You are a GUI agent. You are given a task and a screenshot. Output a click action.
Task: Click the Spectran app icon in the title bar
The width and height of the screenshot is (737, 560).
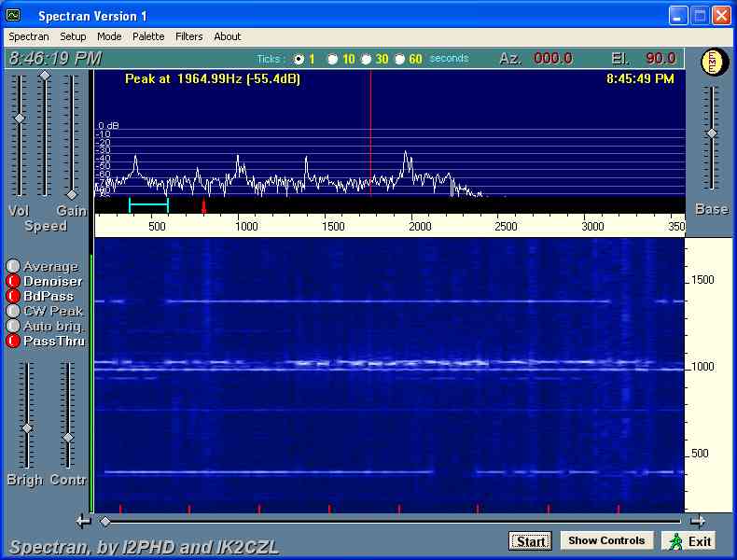click(13, 16)
